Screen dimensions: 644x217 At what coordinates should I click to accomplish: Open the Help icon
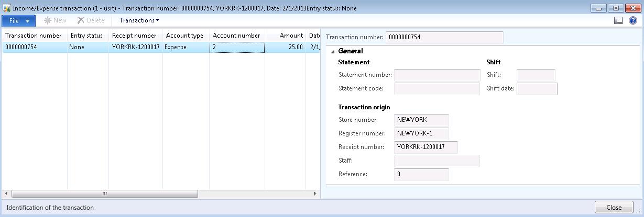coord(632,20)
